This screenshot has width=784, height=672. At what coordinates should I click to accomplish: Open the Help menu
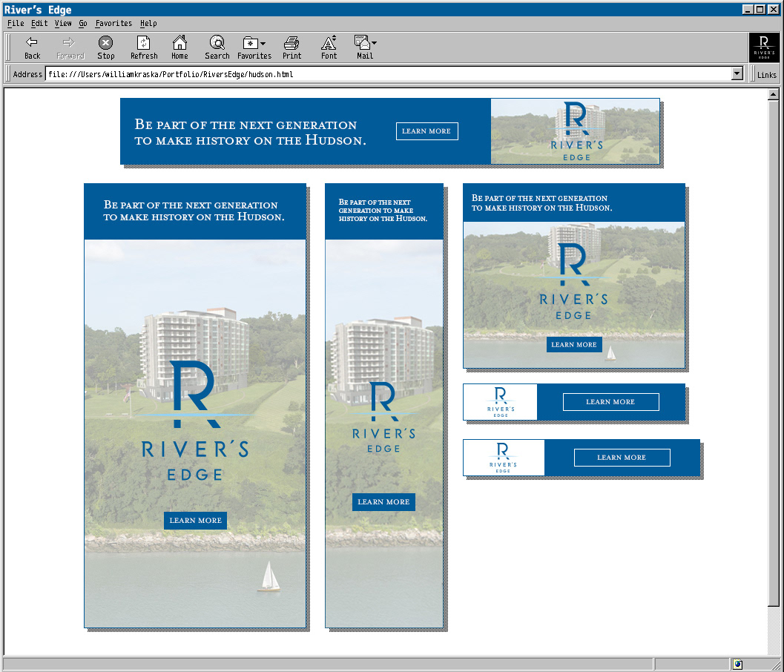tap(148, 23)
